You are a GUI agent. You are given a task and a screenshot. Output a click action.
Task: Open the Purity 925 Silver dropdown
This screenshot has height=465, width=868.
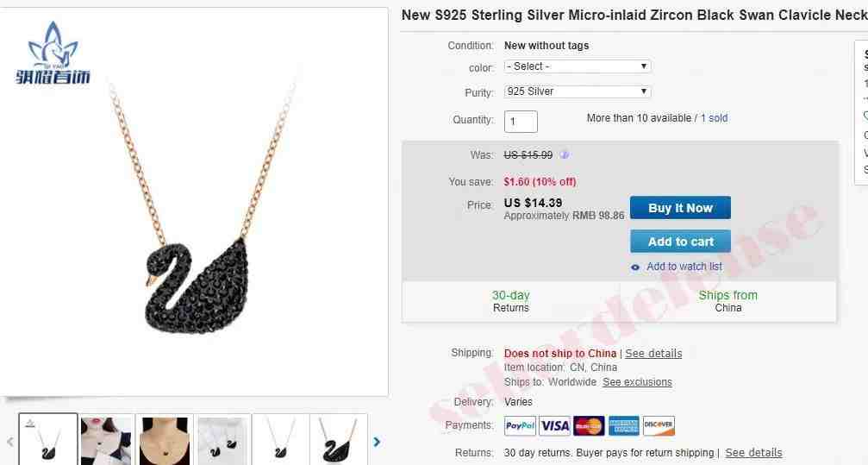(578, 91)
